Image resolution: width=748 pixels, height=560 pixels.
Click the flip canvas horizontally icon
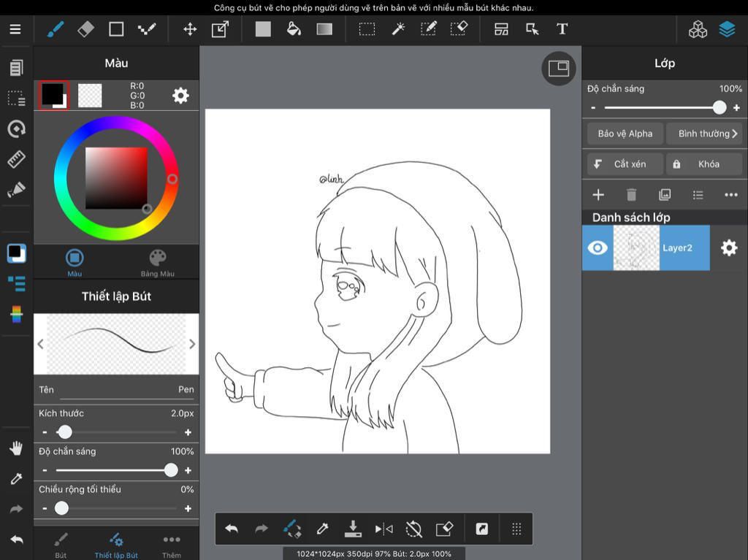click(x=383, y=529)
